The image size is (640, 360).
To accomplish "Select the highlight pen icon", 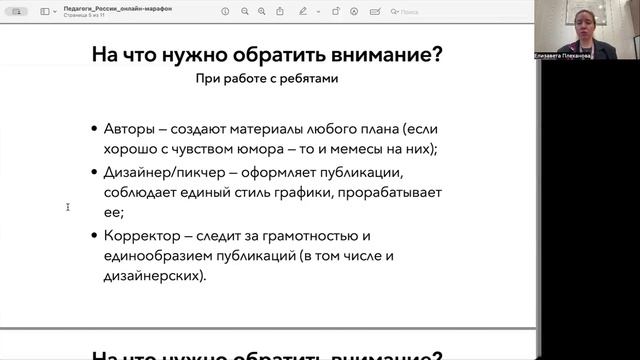I will (303, 11).
